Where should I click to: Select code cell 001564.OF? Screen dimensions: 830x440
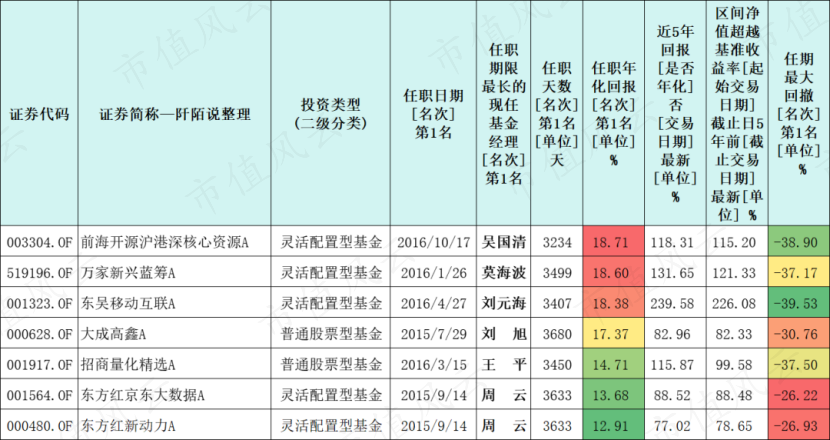click(39, 394)
